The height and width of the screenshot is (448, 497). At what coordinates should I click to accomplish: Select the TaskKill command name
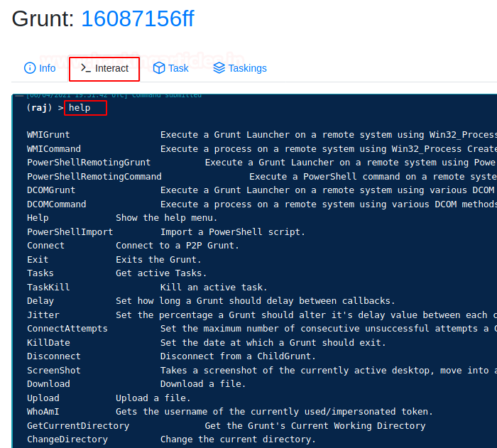pos(48,288)
